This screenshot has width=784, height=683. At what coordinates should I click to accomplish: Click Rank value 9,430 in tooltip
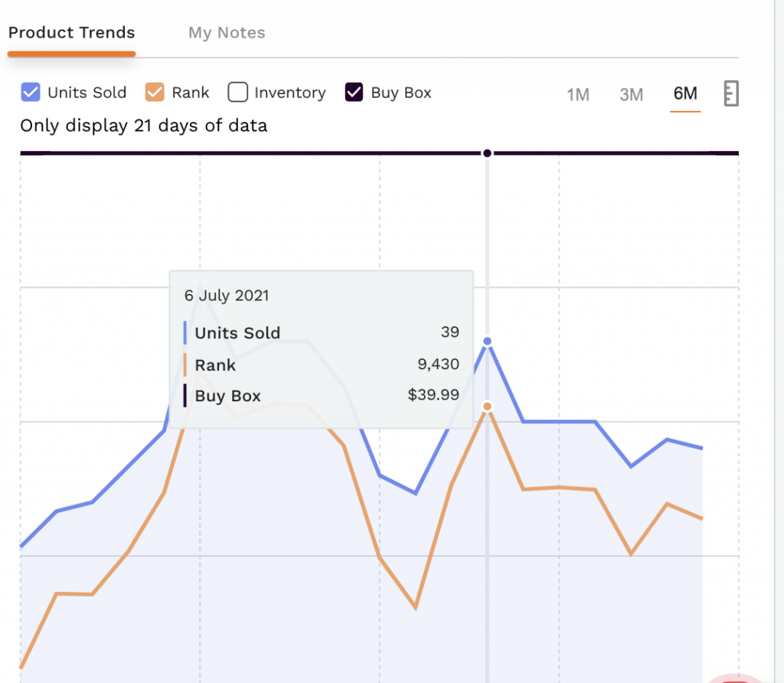[438, 364]
